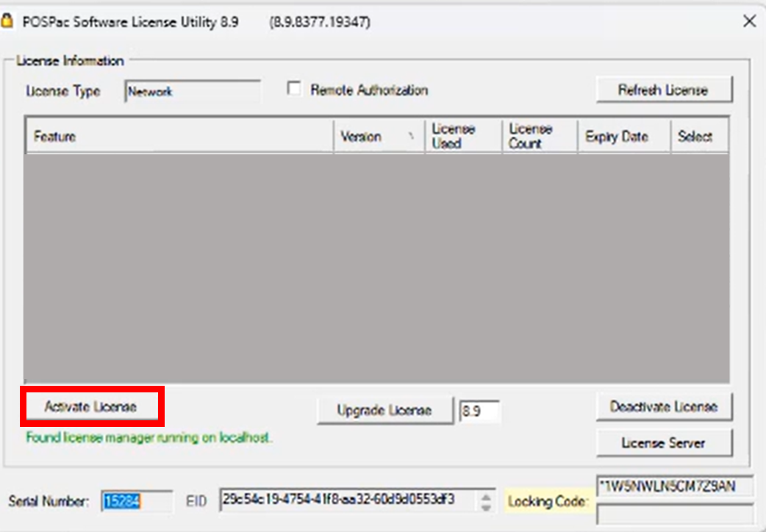Click the 'Found license manager running on localhost.' status text
Viewport: 766px width, 532px height.
(149, 438)
